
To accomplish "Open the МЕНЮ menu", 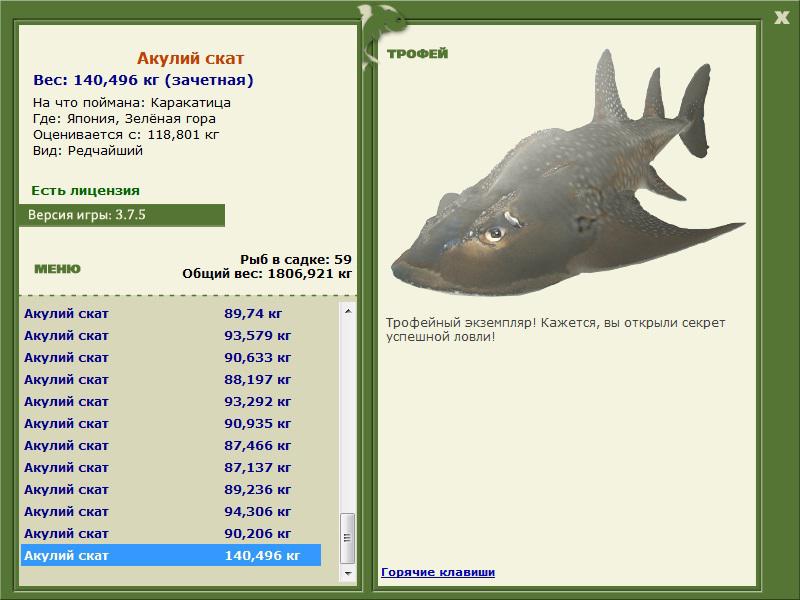I will tap(57, 269).
